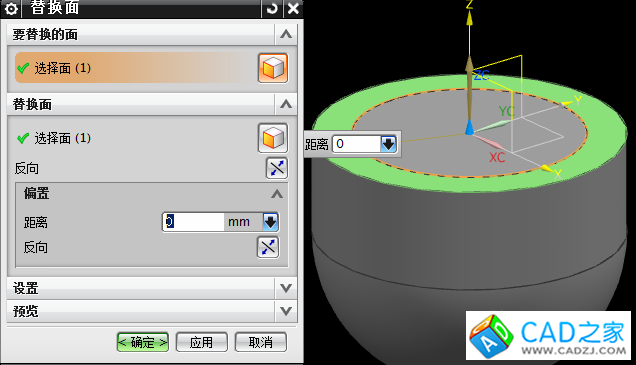Collapse the 偏置 offset group
The image size is (636, 365).
click(x=277, y=194)
